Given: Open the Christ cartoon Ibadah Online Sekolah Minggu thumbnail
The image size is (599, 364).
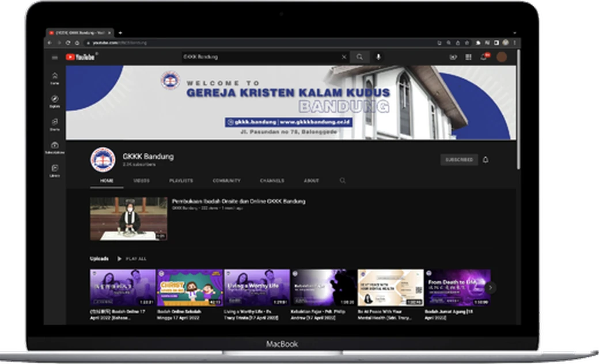Looking at the screenshot, I should click(x=190, y=287).
